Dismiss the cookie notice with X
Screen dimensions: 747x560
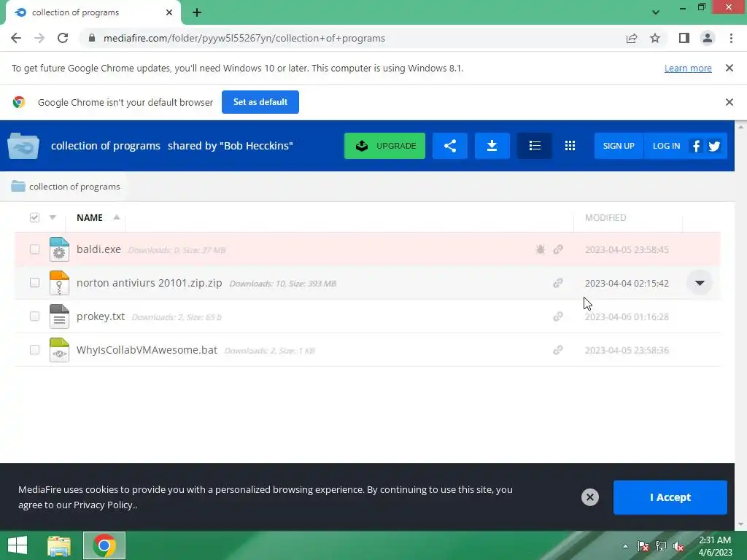(589, 497)
